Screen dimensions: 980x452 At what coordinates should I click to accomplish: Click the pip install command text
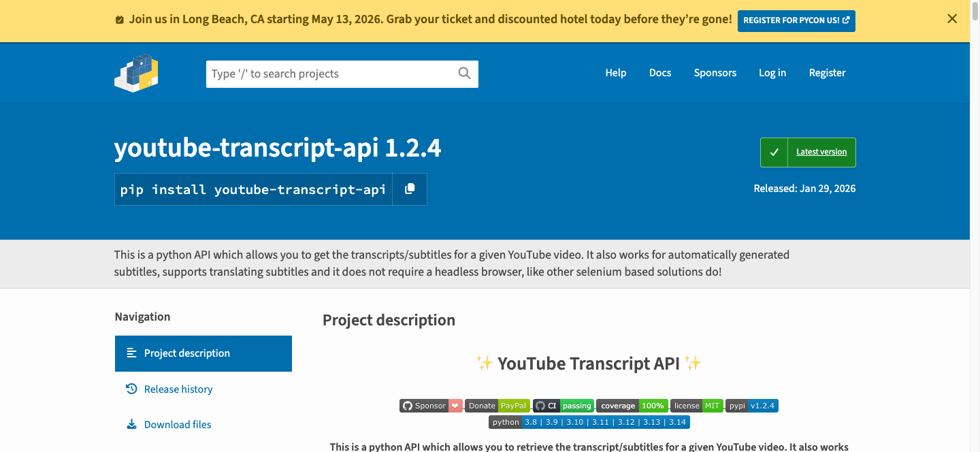(253, 189)
